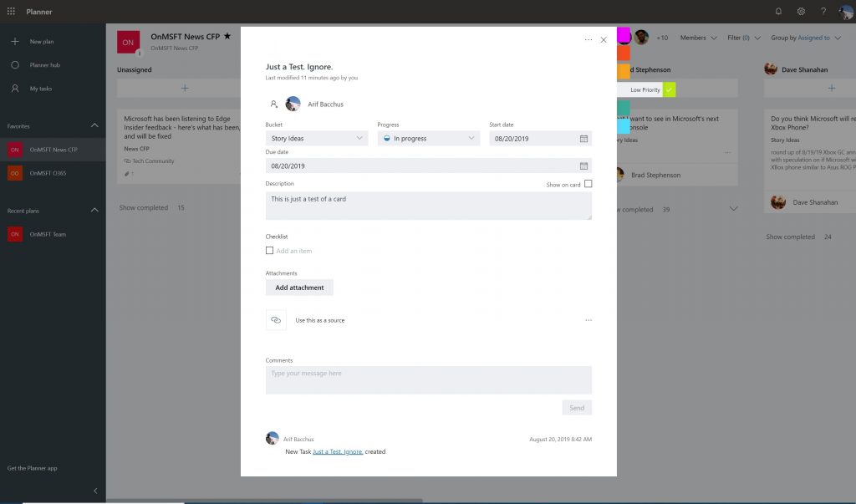Click the comments message field
Screen dimensions: 856x504
tap(428, 379)
